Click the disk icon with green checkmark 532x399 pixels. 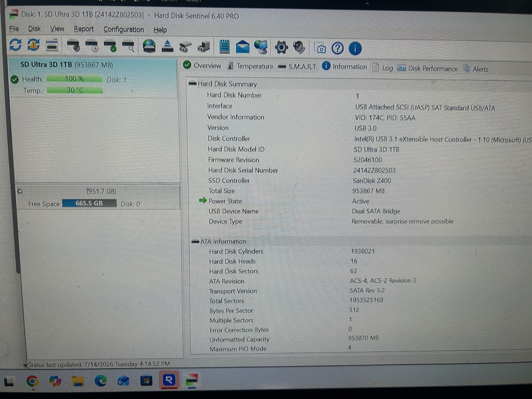(x=110, y=46)
